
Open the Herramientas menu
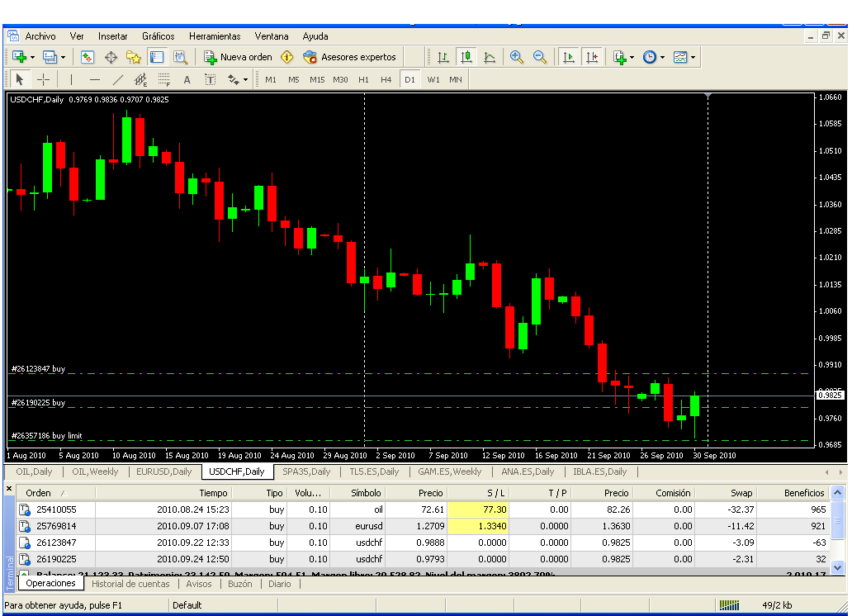[215, 36]
